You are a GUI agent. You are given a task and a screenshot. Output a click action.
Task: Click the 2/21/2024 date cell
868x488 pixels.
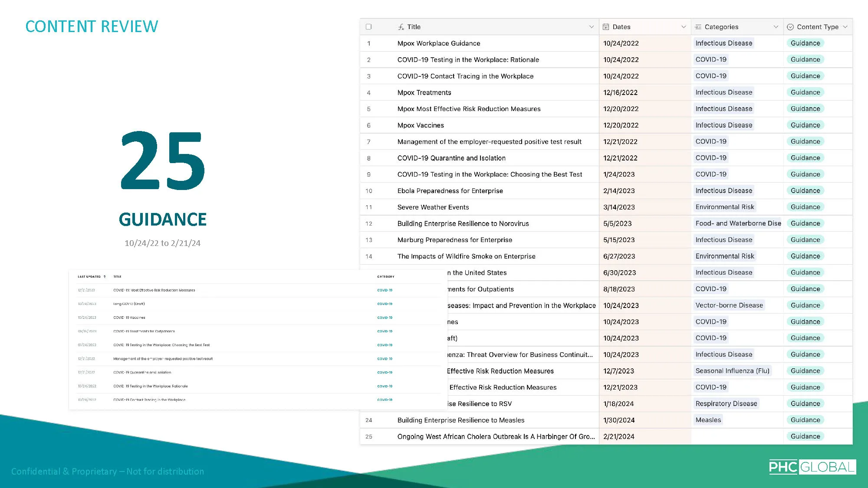pyautogui.click(x=618, y=437)
